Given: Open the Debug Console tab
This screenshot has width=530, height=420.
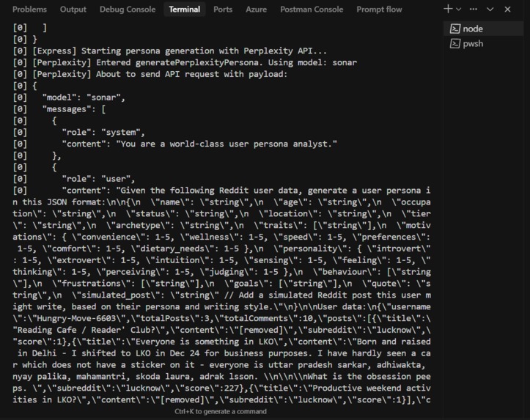Looking at the screenshot, I should click(x=128, y=10).
